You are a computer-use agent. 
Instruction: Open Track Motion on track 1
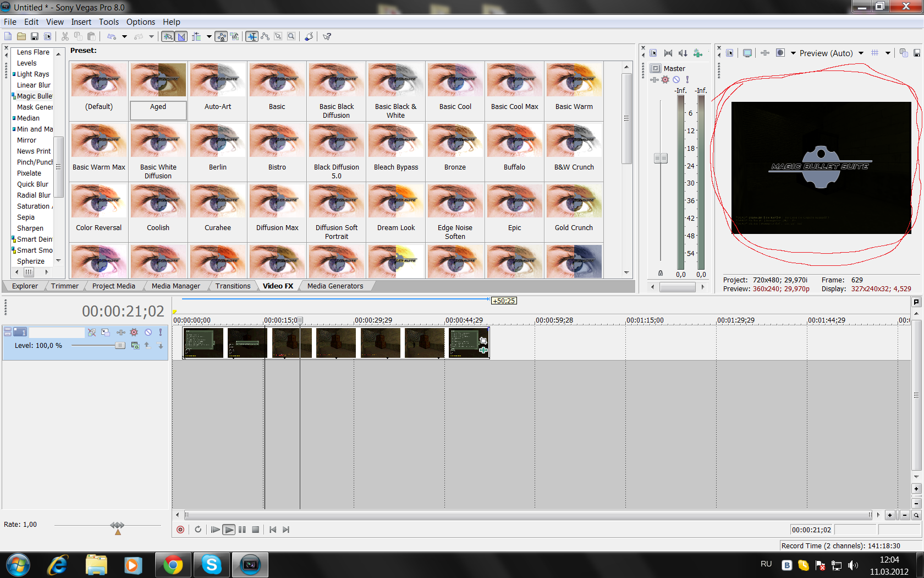point(106,332)
